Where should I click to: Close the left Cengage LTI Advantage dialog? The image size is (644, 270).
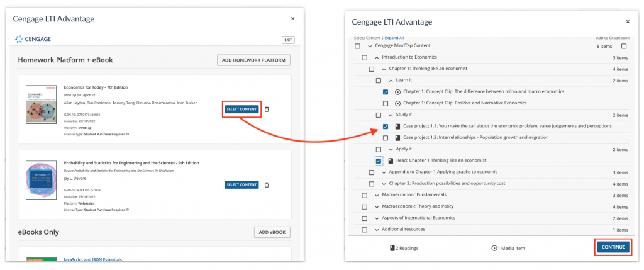coord(293,18)
